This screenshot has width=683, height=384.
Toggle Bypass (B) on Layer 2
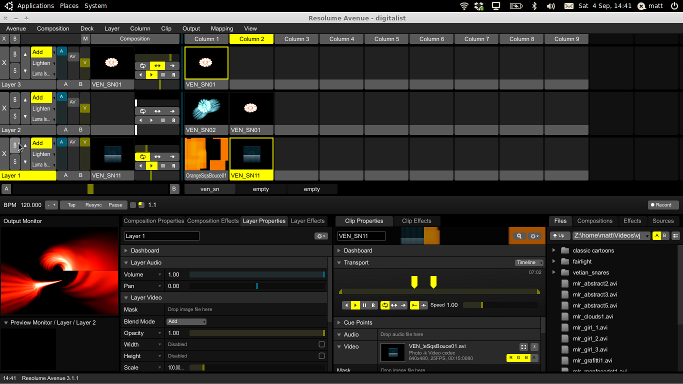pyautogui.click(x=15, y=100)
